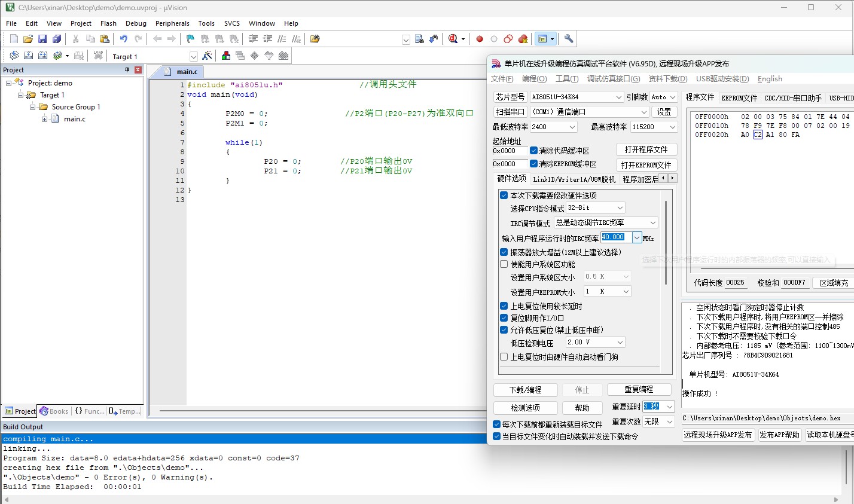Open the Target 1 selection dropdown
The image size is (854, 504).
pos(193,56)
